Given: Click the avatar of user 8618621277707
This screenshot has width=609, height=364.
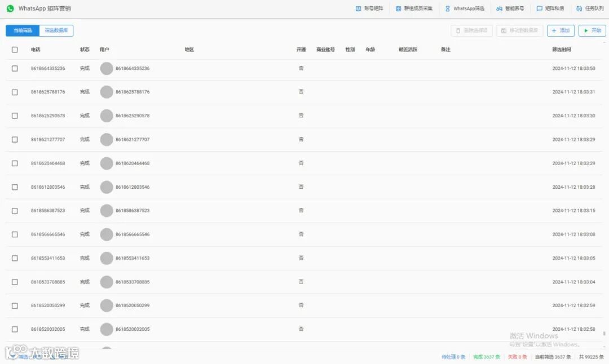Looking at the screenshot, I should coord(107,139).
